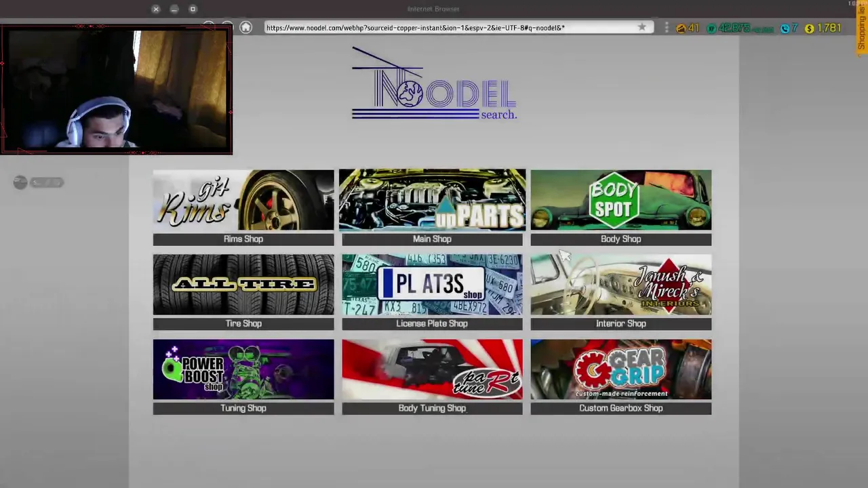Click the green XP badge icon

711,28
